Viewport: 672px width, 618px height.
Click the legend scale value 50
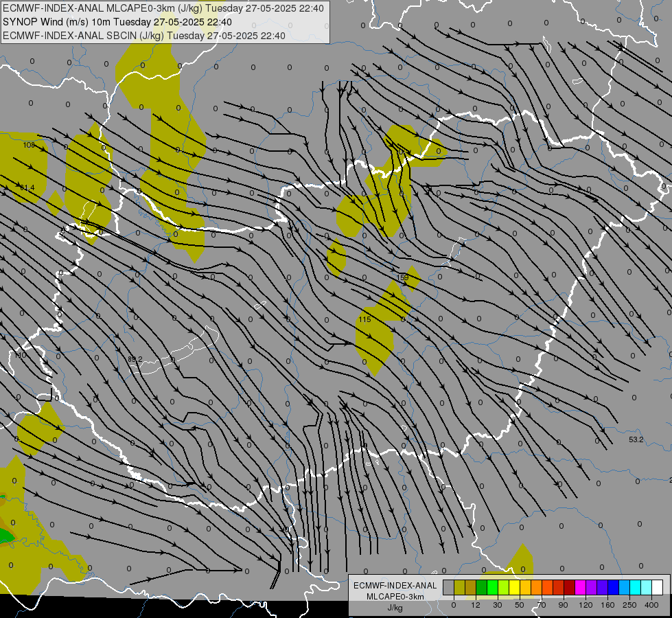click(x=520, y=605)
